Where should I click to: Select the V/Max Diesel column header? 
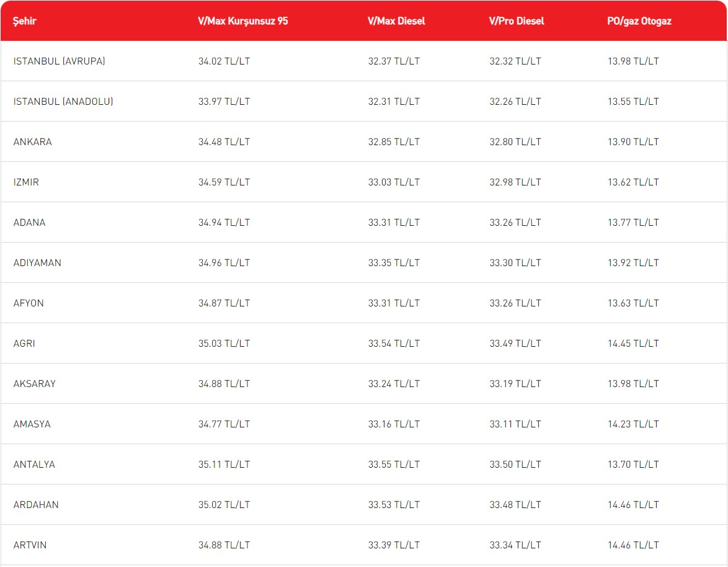396,21
